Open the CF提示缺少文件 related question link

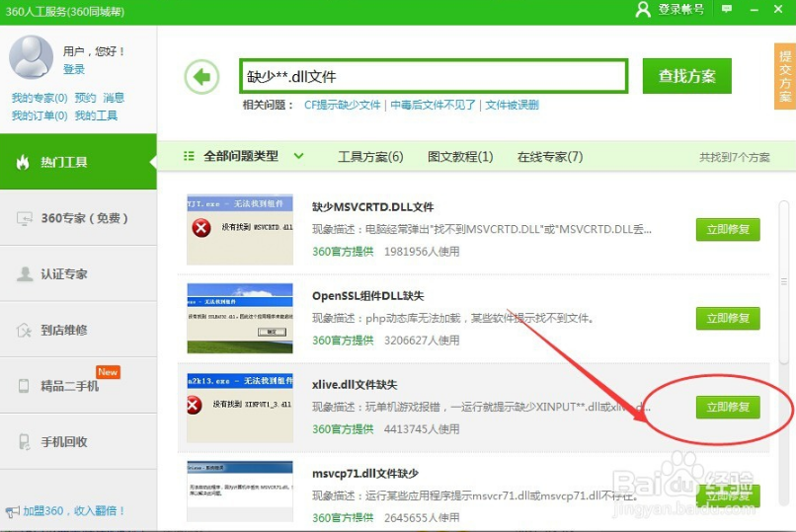point(342,105)
